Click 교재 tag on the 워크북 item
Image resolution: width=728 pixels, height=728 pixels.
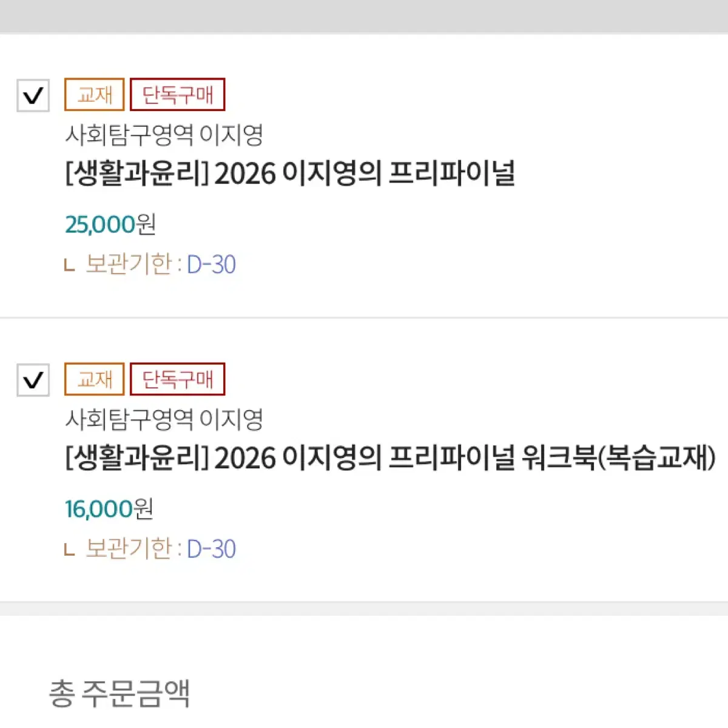pyautogui.click(x=94, y=379)
